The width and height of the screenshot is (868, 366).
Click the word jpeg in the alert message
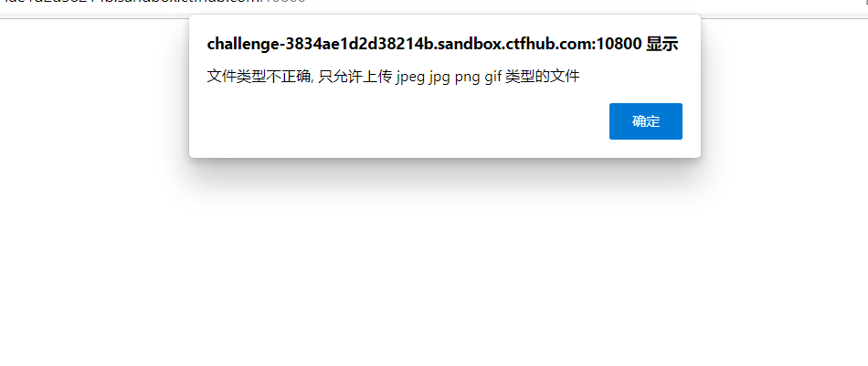coord(410,77)
